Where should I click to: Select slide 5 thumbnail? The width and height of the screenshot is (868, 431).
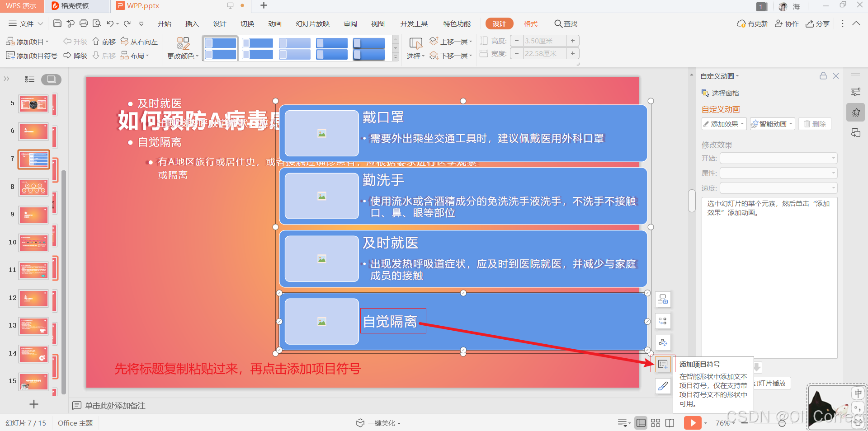pos(33,104)
